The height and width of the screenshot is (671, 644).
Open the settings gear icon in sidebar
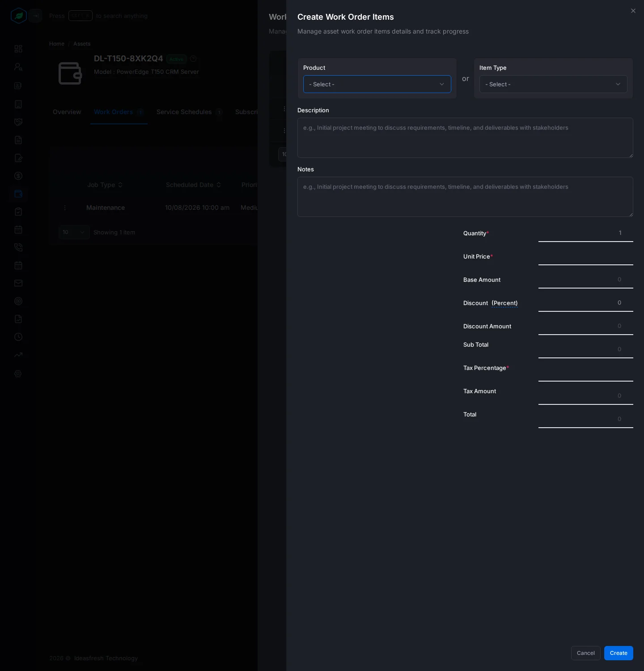(18, 374)
